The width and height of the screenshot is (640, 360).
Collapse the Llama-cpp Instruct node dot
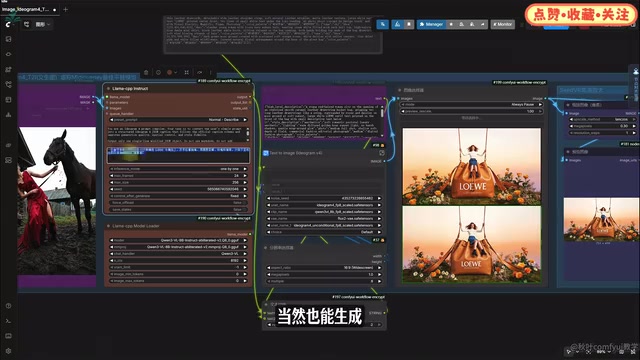[x=108, y=89]
